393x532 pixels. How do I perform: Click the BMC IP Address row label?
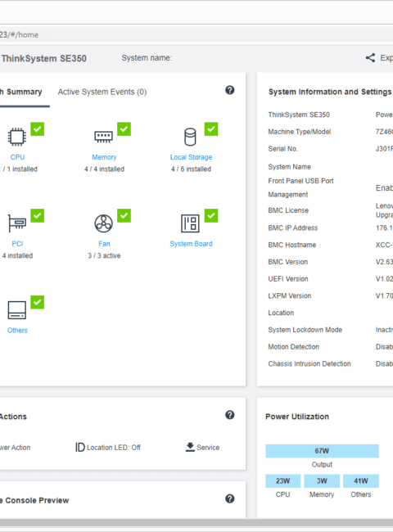click(293, 228)
